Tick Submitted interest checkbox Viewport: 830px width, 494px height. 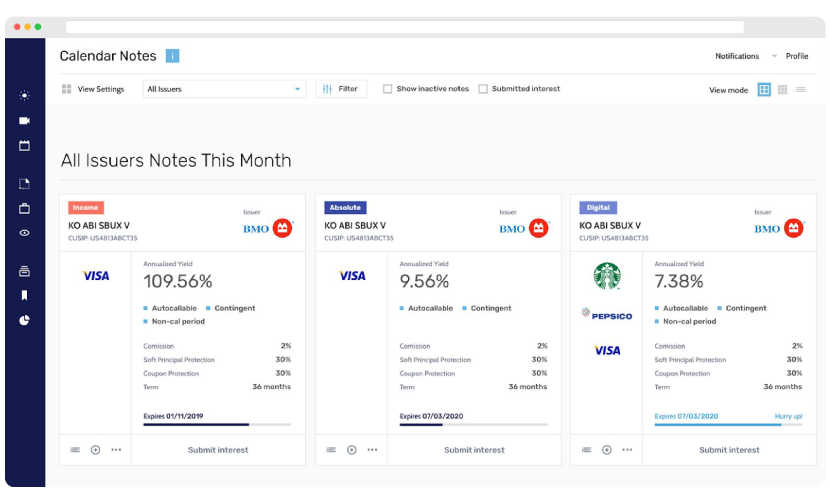483,89
